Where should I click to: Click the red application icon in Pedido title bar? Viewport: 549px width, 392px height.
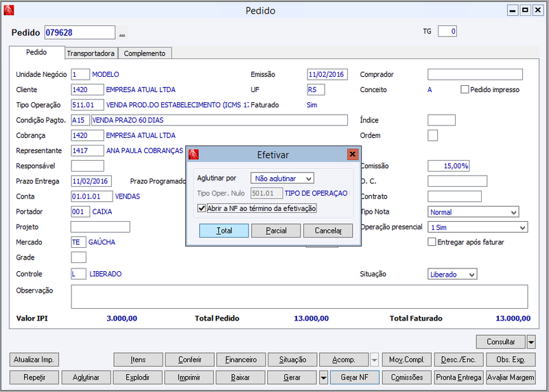click(x=9, y=10)
